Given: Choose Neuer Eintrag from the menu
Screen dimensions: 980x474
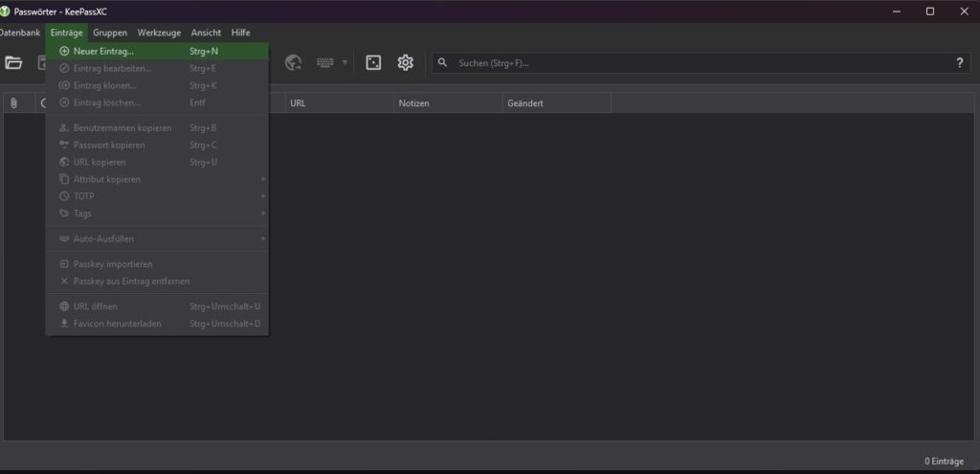Looking at the screenshot, I should coord(158,52).
